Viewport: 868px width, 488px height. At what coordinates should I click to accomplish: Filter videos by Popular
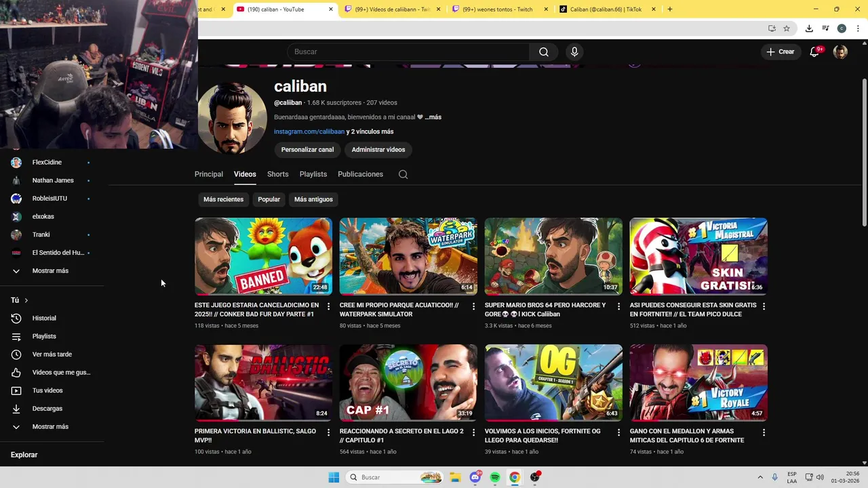click(269, 199)
